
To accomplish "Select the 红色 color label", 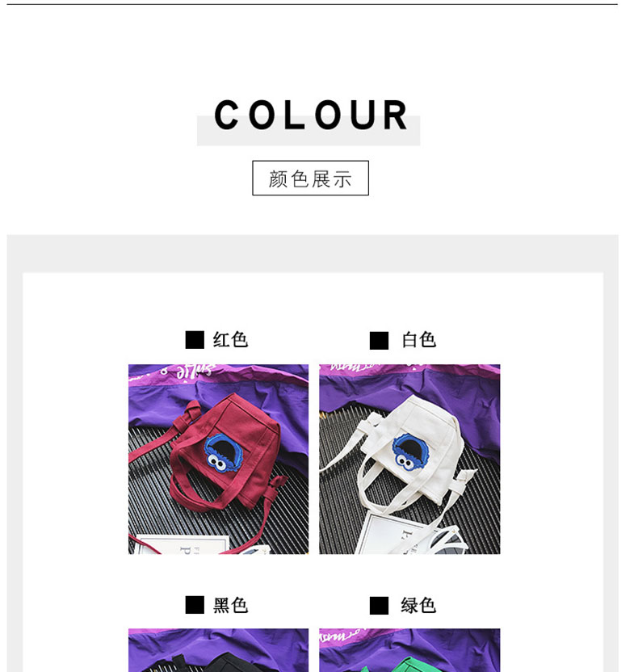I will click(x=230, y=340).
